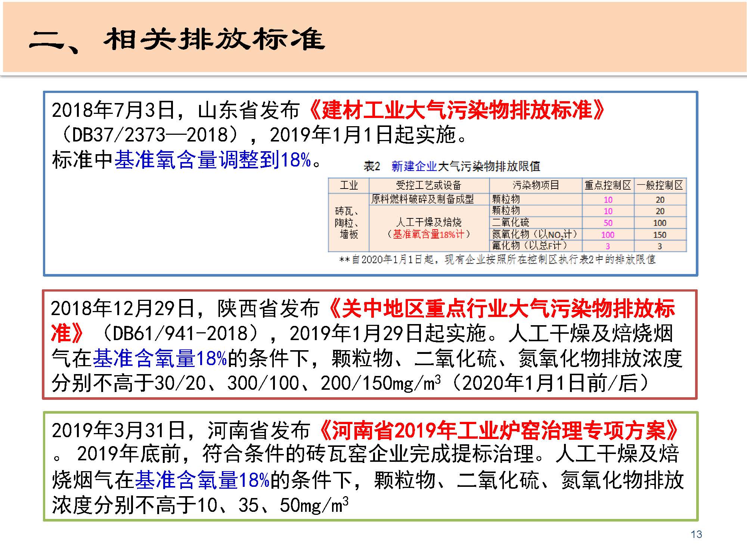Viewport: 747px width, 560px height.
Task: Click the 污染物项目 header cell
Action: (x=535, y=185)
